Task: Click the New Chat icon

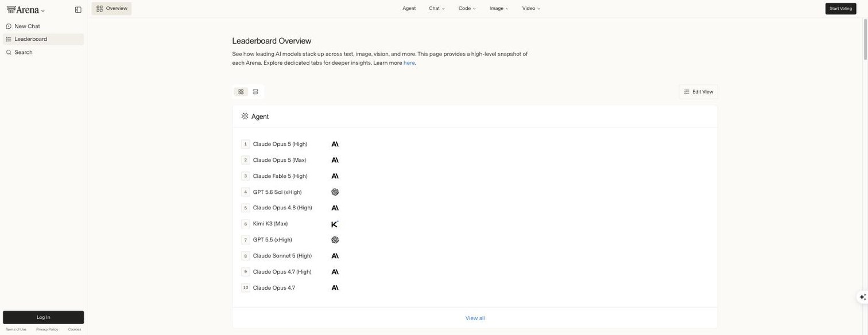Action: (9, 26)
